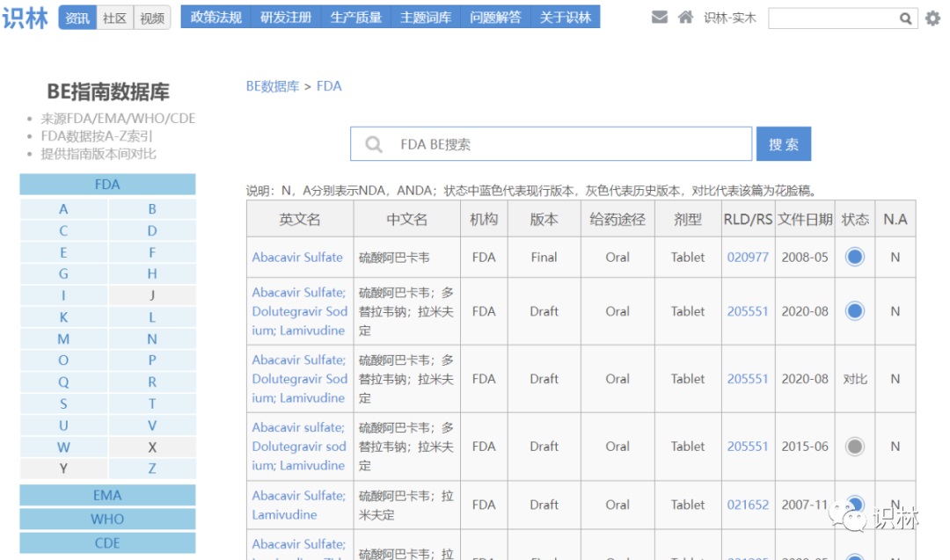Viewport: 950px width, 560px height.
Task: Click the 2008-05 date cell
Action: [805, 258]
